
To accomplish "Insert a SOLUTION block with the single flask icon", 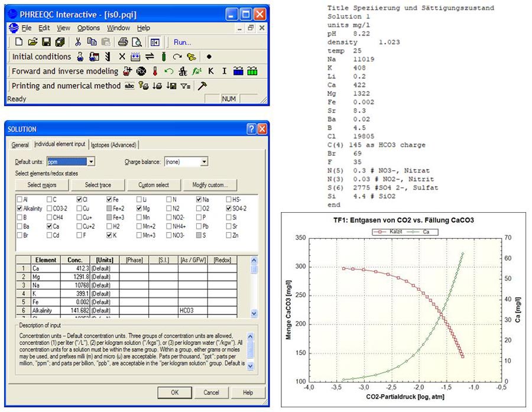I will point(80,57).
